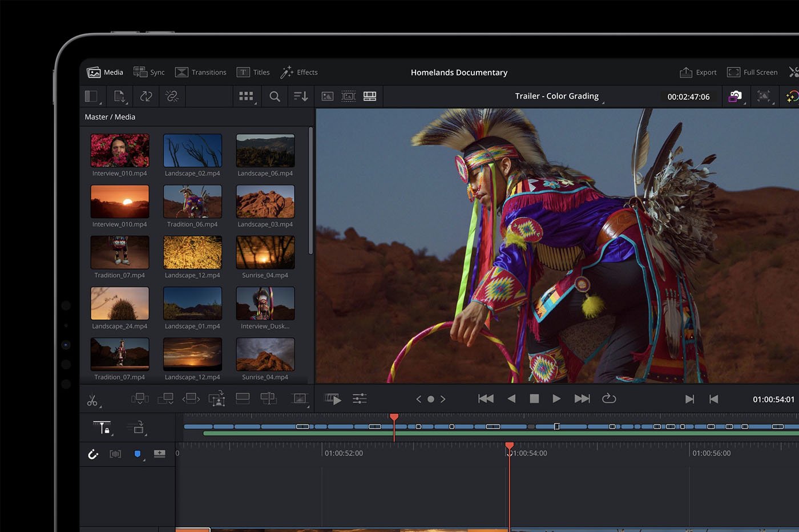The height and width of the screenshot is (532, 799).
Task: Play the timeline forward
Action: click(x=556, y=398)
